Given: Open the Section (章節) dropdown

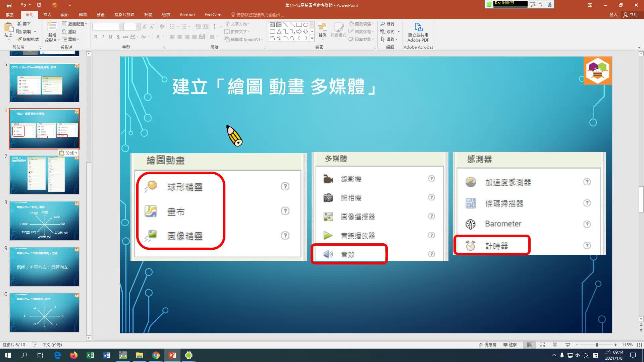Looking at the screenshot, I should [71, 39].
